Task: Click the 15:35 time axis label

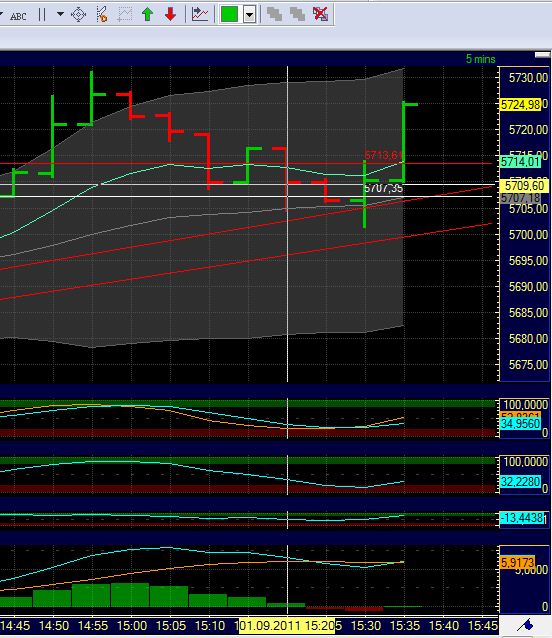Action: [405, 626]
